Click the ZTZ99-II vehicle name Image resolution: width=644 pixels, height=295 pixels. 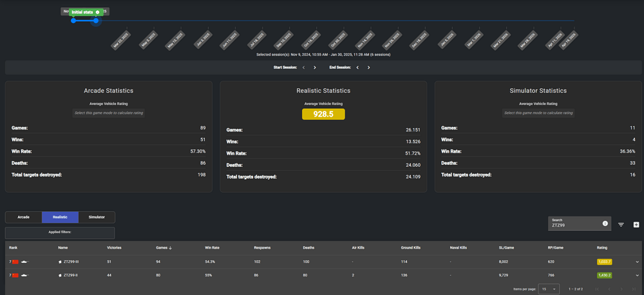point(71,275)
